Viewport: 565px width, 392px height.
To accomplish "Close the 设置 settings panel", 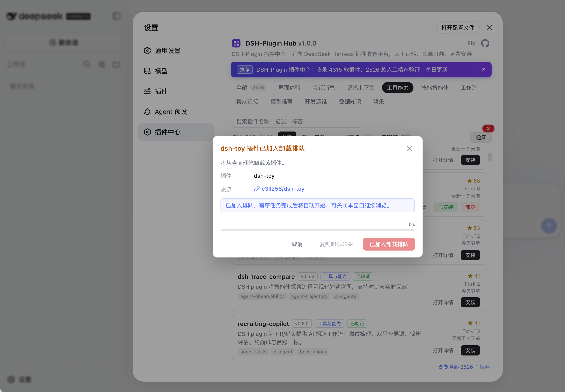I will (x=490, y=28).
